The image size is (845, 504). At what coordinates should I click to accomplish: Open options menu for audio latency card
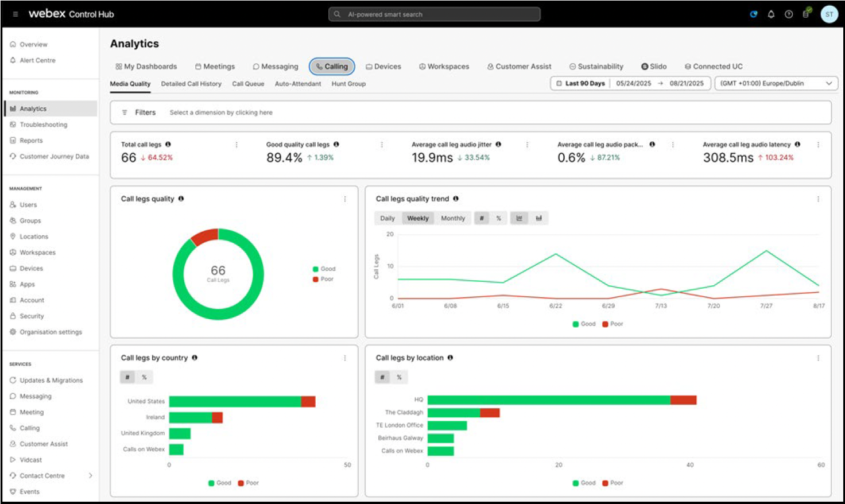click(818, 145)
